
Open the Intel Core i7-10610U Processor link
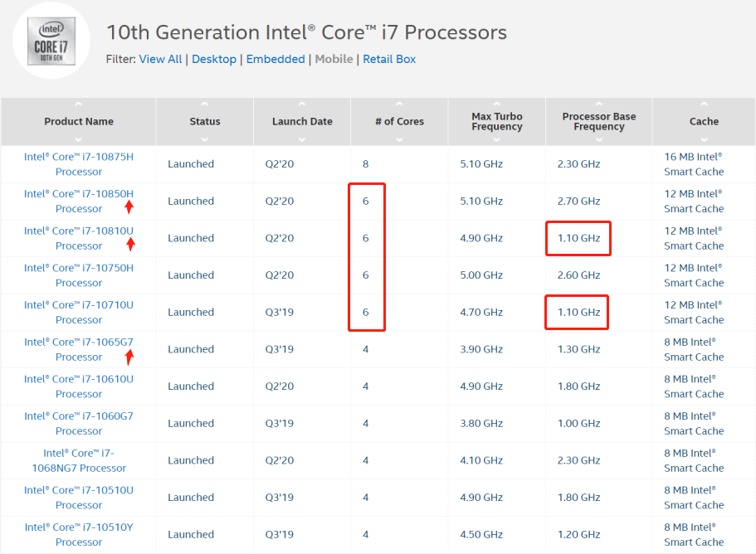[79, 386]
